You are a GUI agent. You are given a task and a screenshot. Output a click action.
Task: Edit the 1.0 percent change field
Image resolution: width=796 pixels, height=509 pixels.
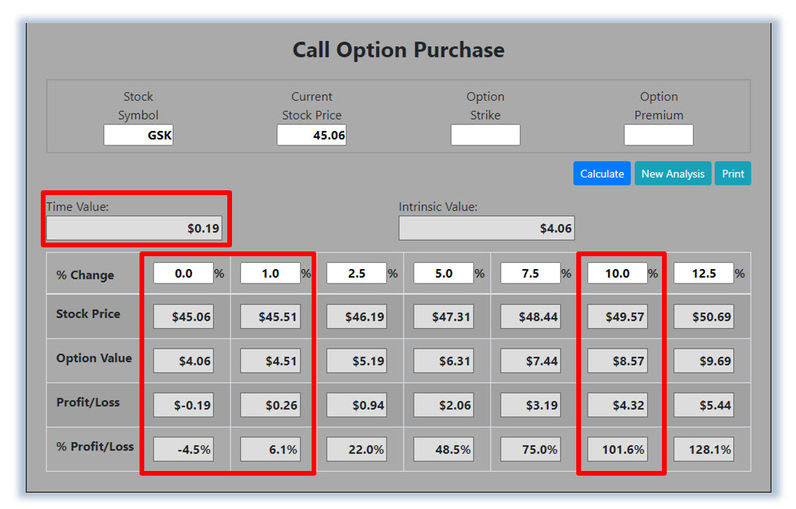pyautogui.click(x=270, y=274)
